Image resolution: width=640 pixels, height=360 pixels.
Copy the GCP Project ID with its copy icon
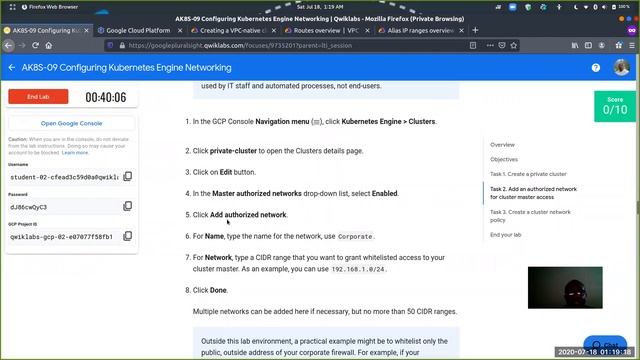click(128, 236)
